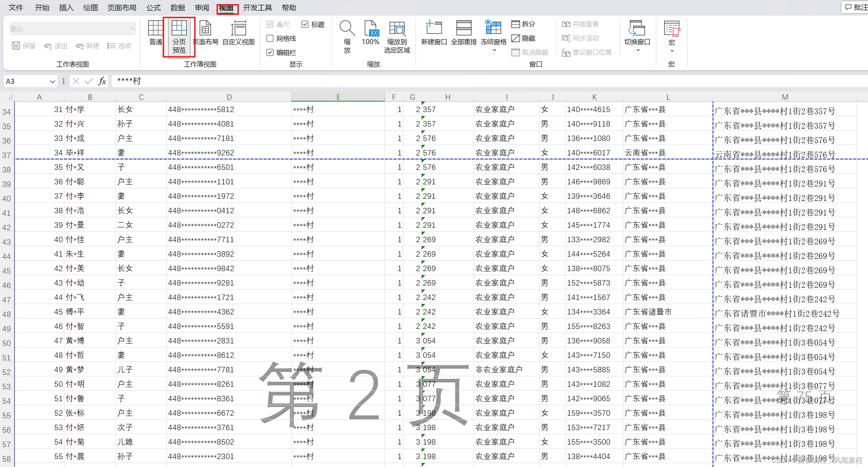Image resolution: width=868 pixels, height=467 pixels.
Task: Open the Formulas (公式) ribbon tab
Action: pyautogui.click(x=153, y=8)
